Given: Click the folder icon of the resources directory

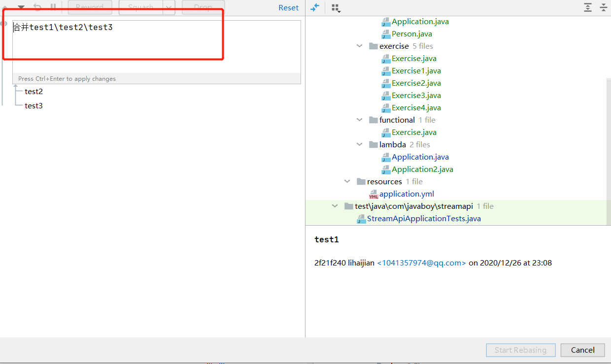Looking at the screenshot, I should (361, 181).
